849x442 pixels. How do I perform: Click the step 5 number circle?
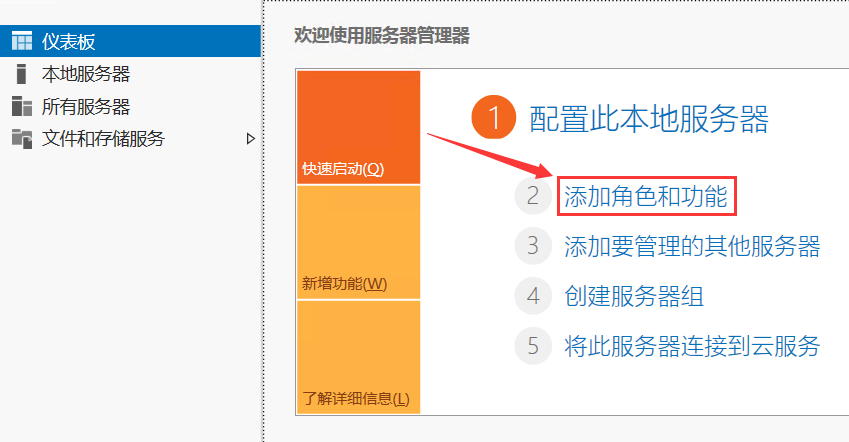tap(533, 346)
